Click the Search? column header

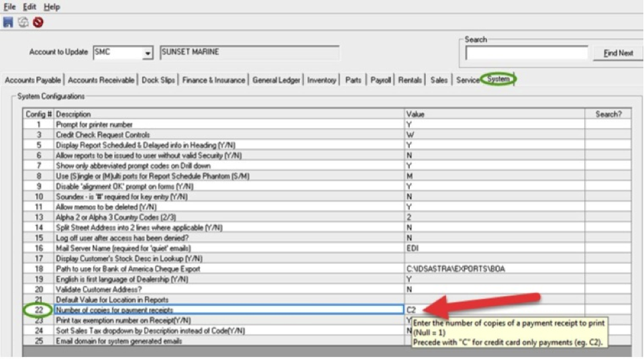[608, 114]
